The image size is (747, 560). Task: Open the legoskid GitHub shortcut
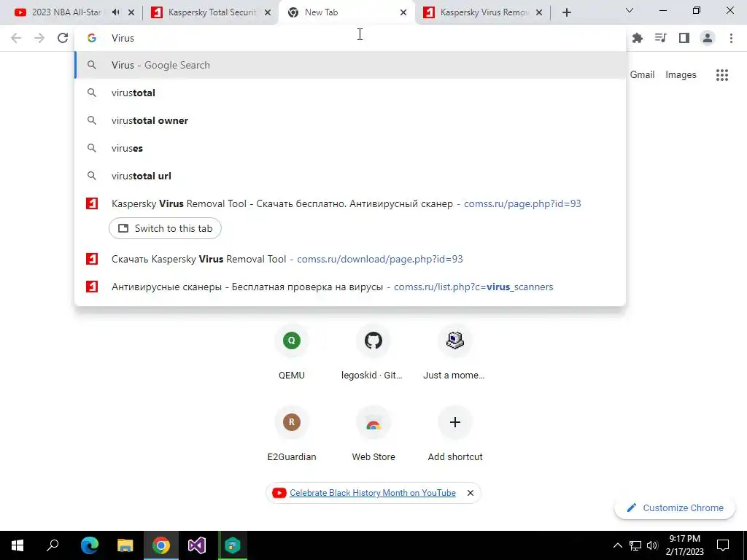click(373, 353)
